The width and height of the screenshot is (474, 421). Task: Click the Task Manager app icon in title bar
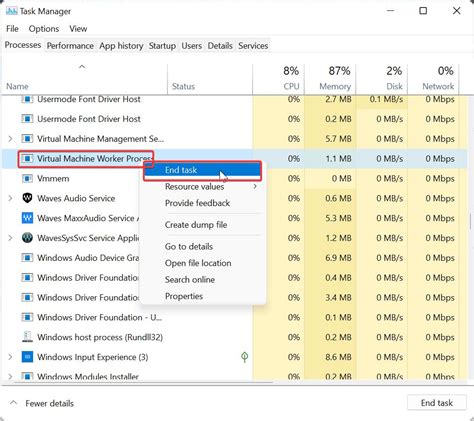[11, 11]
